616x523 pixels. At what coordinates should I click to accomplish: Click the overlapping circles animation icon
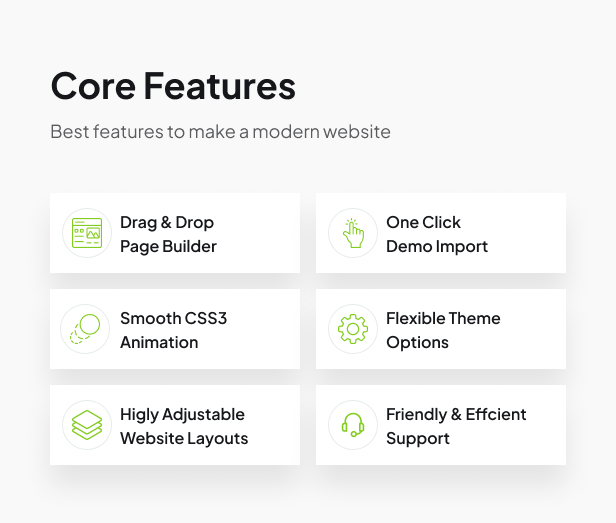(86, 330)
